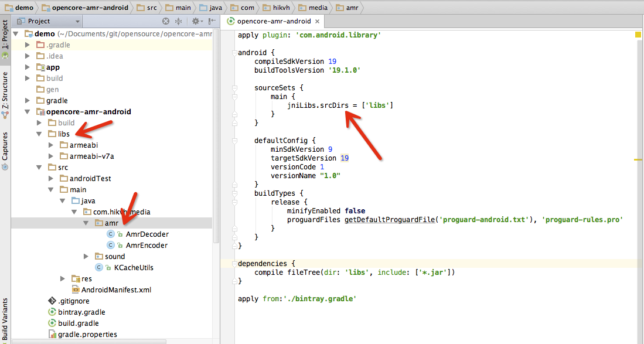The image size is (644, 344).
Task: Click the hikvh breadcrumb
Action: 277,8
